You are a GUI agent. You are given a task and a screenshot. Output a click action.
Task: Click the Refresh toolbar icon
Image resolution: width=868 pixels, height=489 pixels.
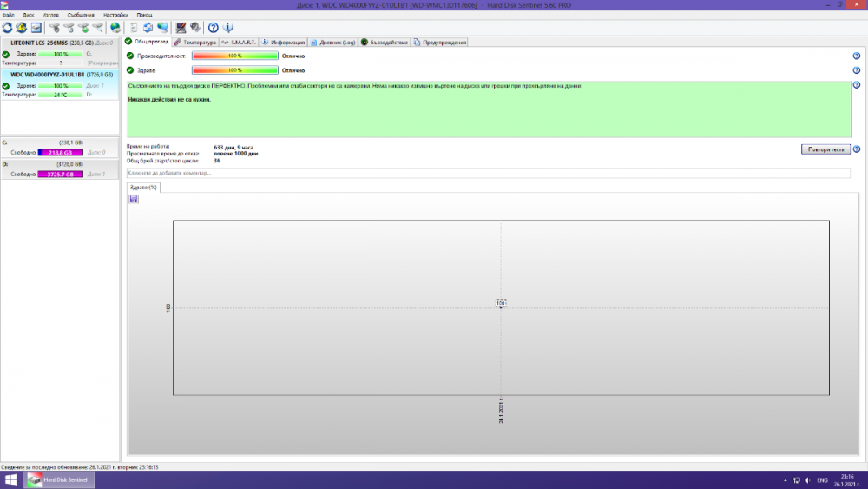pyautogui.click(x=8, y=28)
